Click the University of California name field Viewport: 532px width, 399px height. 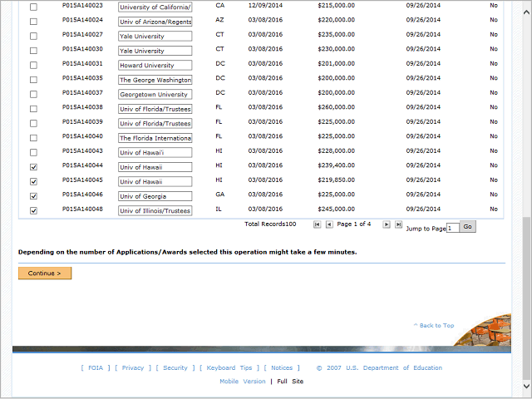(155, 7)
